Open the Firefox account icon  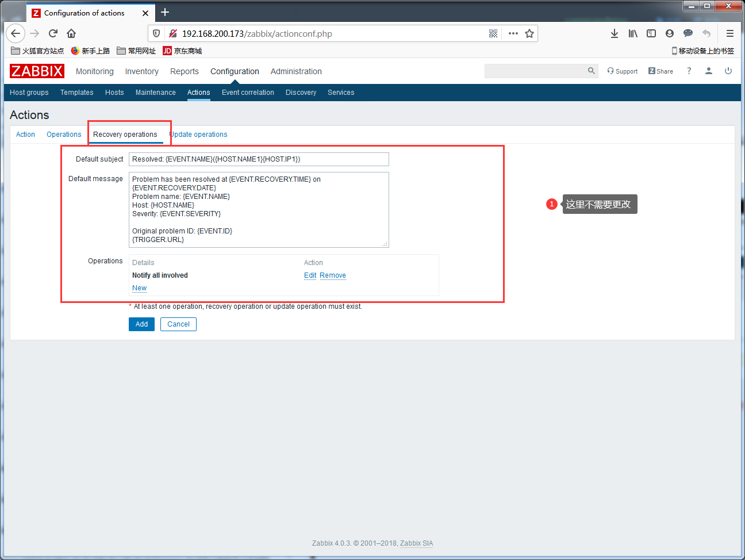(x=670, y=33)
